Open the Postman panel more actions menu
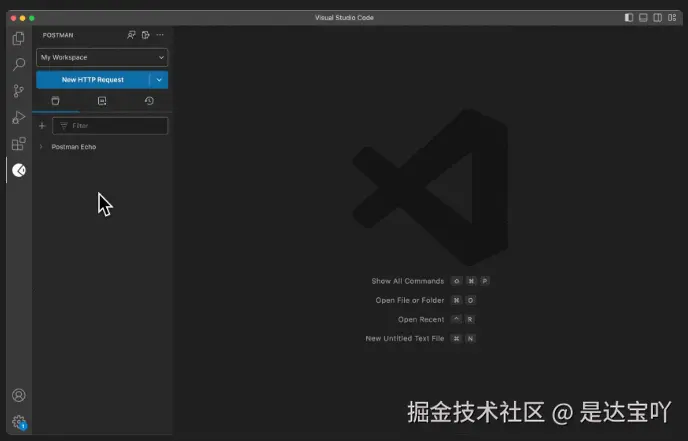 [160, 35]
